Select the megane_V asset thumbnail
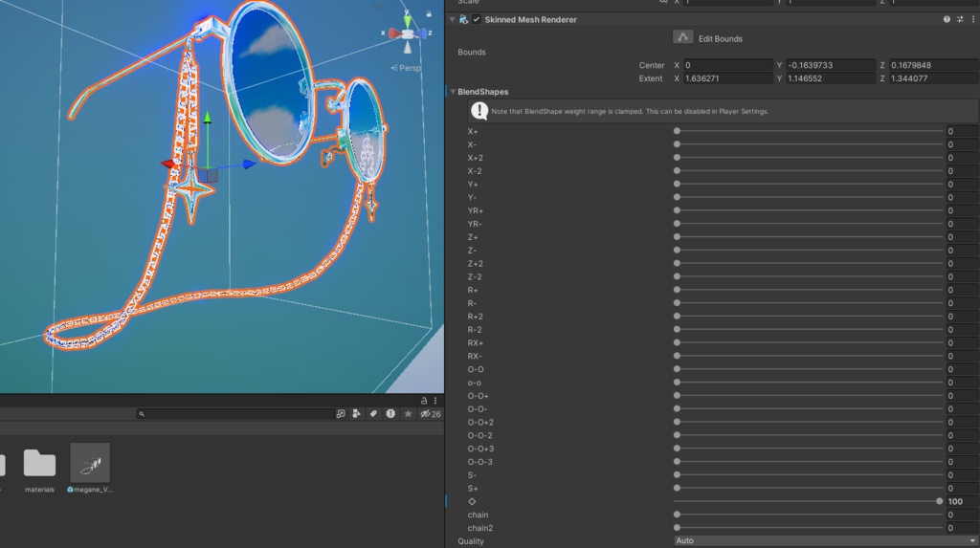Viewport: 980px width, 548px height. pos(90,464)
